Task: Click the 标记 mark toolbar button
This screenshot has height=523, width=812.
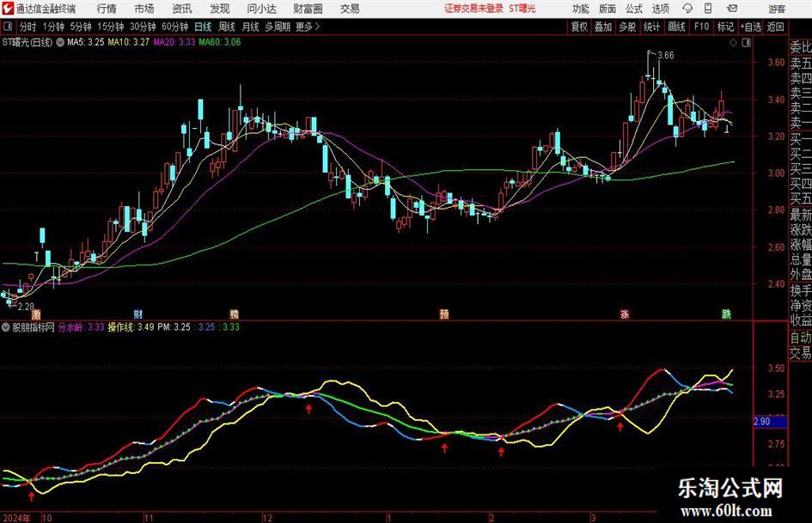Action: pyautogui.click(x=725, y=27)
